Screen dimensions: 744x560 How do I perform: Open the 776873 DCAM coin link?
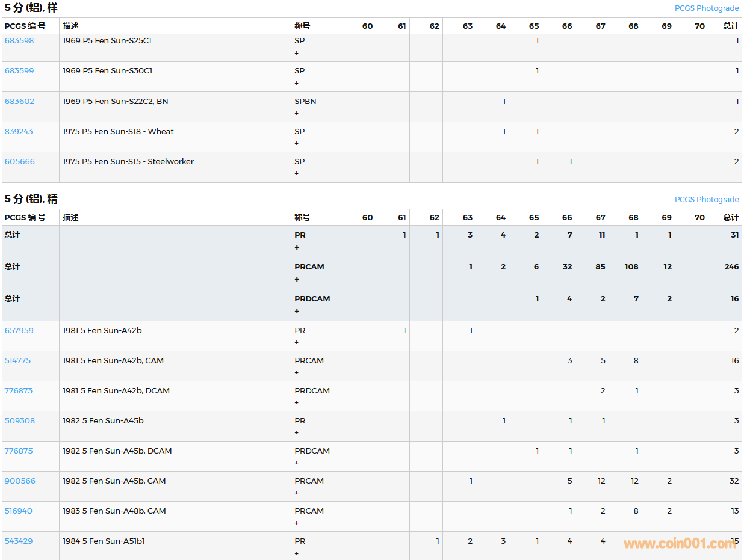coord(19,390)
